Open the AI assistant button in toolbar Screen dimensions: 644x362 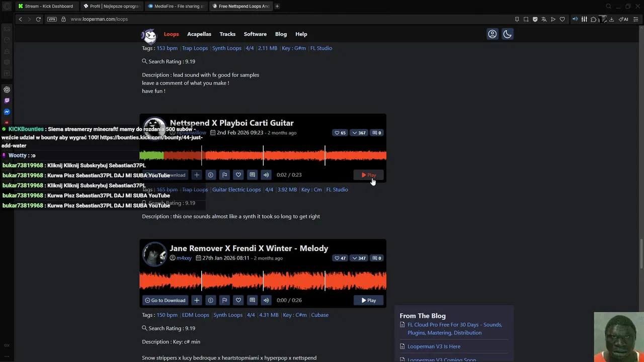[x=624, y=19]
